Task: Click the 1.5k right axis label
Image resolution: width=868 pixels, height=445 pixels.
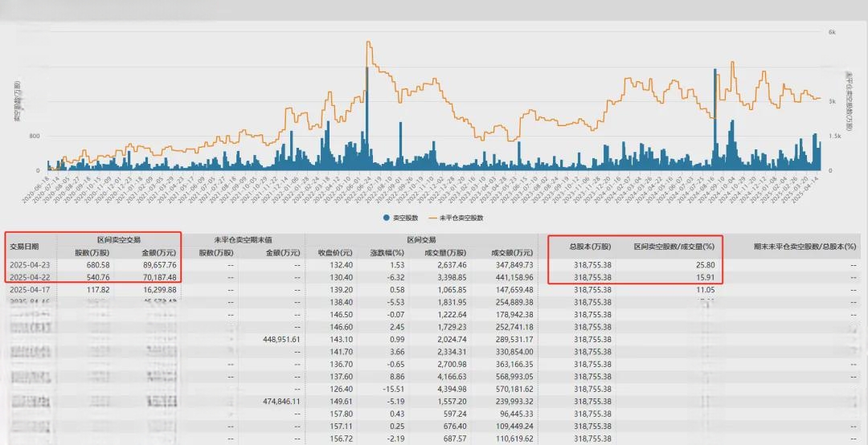Action: tap(834, 137)
